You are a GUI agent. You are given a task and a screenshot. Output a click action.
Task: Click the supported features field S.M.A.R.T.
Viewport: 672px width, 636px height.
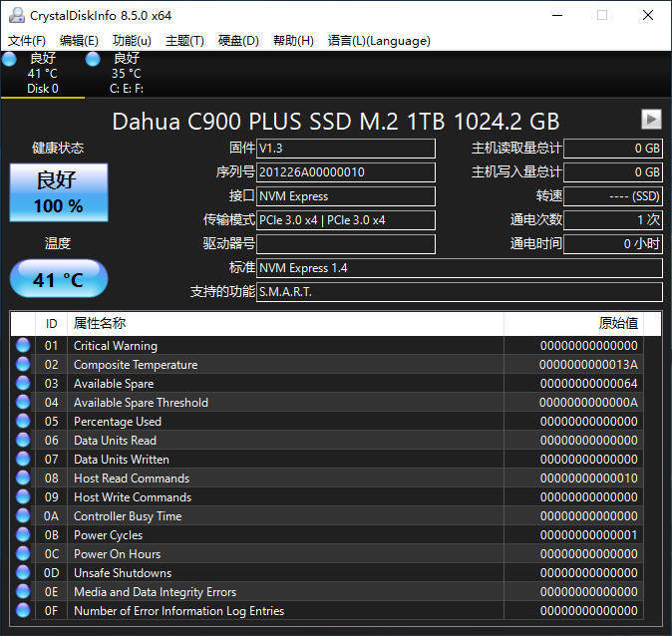(x=460, y=292)
